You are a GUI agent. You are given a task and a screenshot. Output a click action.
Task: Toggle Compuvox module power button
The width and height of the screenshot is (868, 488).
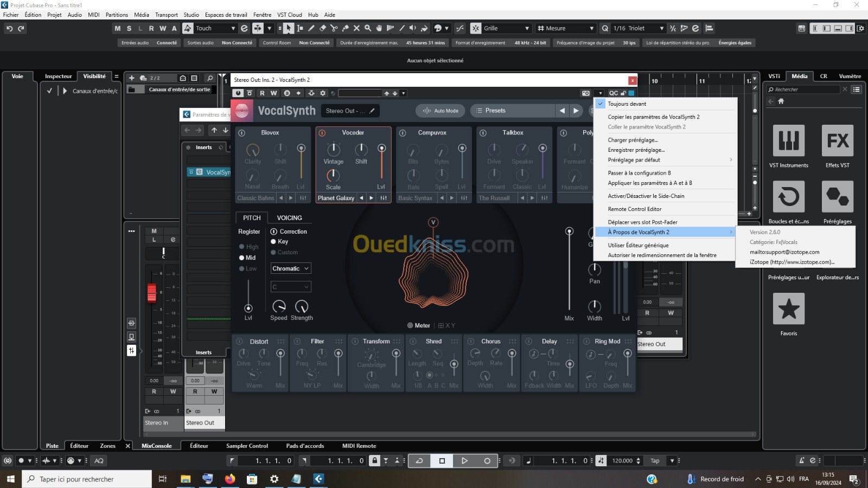coord(403,133)
